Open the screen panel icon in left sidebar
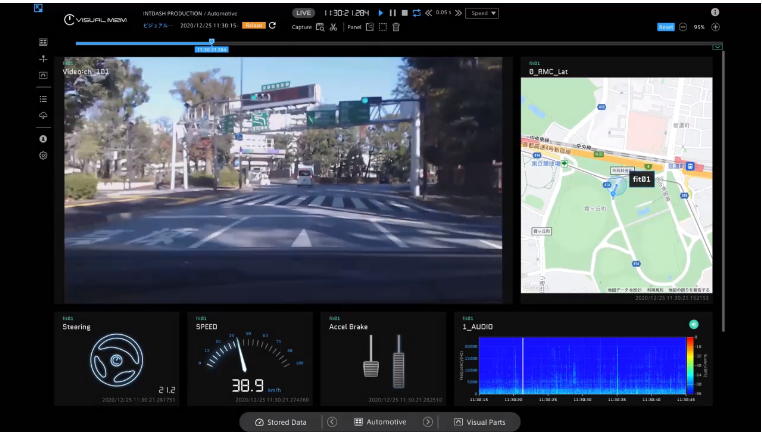This screenshot has width=762, height=437. [43, 75]
